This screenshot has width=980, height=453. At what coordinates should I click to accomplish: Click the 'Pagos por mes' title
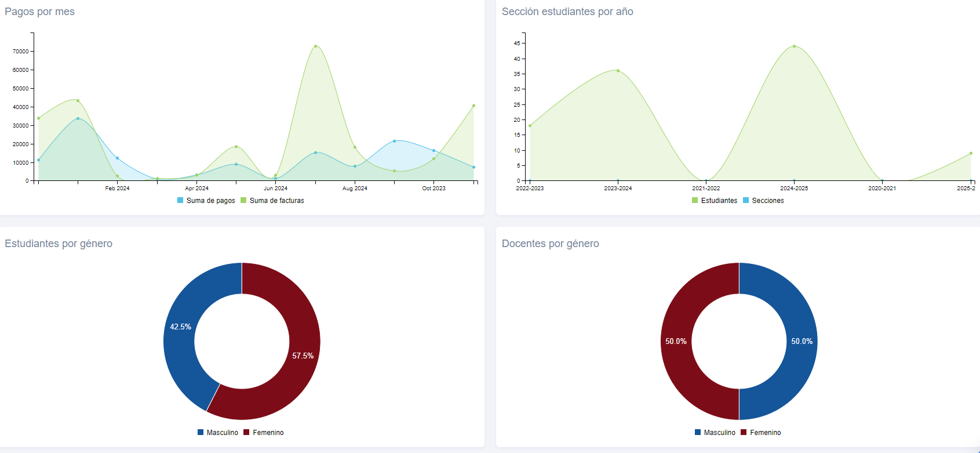pos(39,12)
